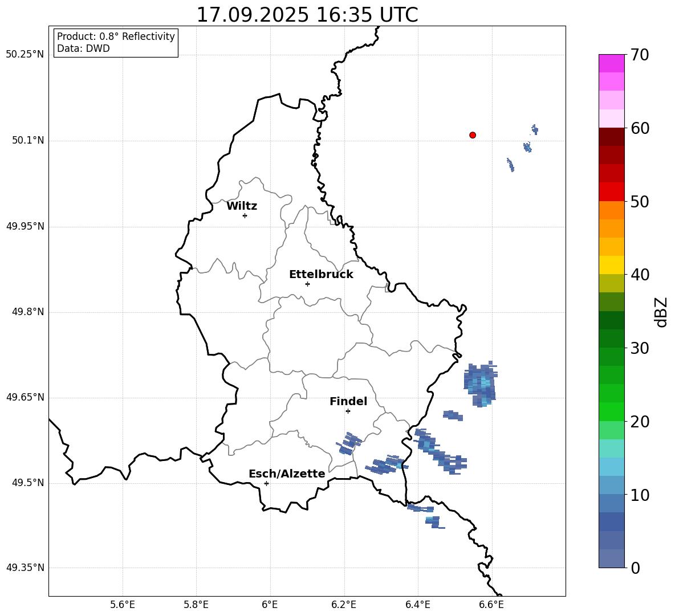Click the Wiltz station cross marker
The width and height of the screenshot is (675, 616).
(x=245, y=215)
